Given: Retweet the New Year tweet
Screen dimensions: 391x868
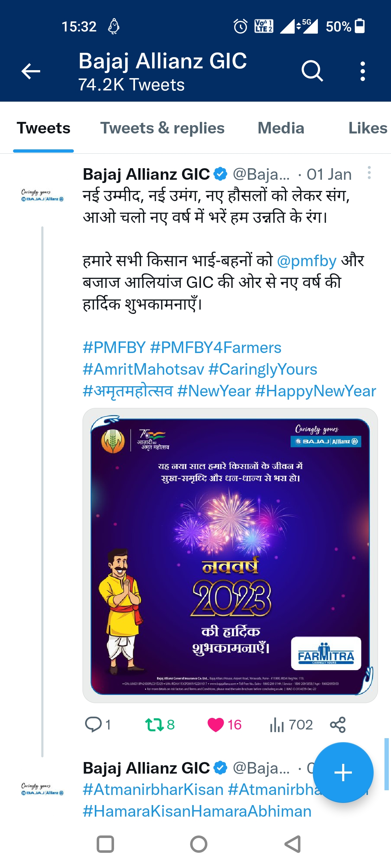Looking at the screenshot, I should pos(155,725).
